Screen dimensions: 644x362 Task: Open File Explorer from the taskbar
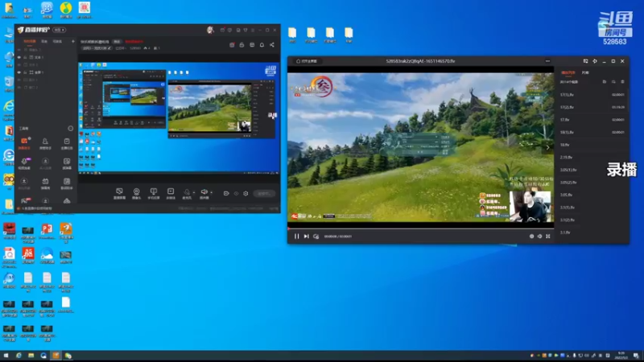pos(31,356)
